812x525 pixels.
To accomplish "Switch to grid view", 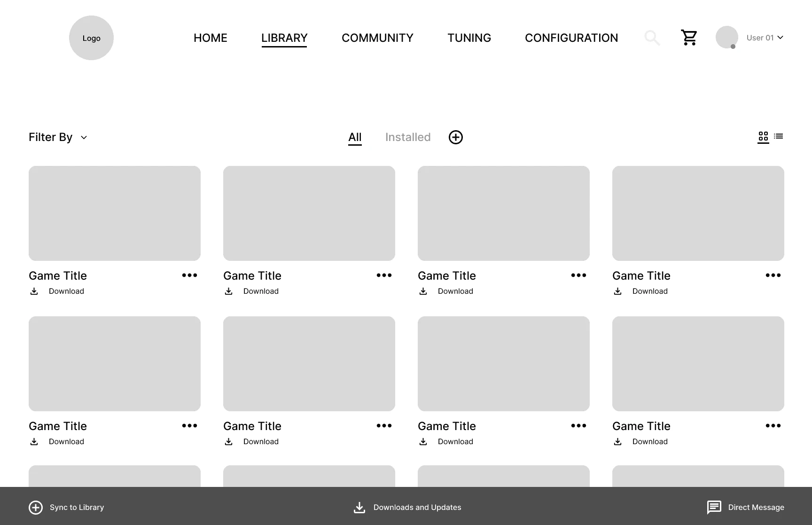I will coord(763,137).
